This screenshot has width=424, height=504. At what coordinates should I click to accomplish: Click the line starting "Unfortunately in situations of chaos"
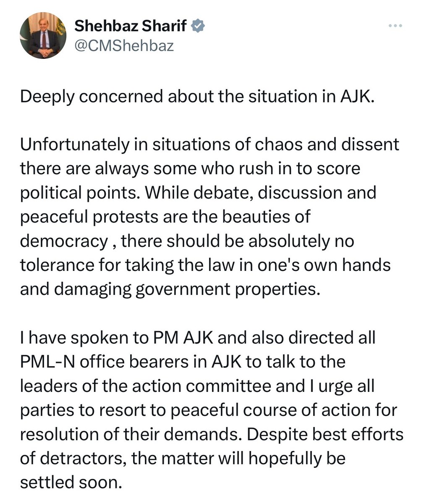(209, 144)
